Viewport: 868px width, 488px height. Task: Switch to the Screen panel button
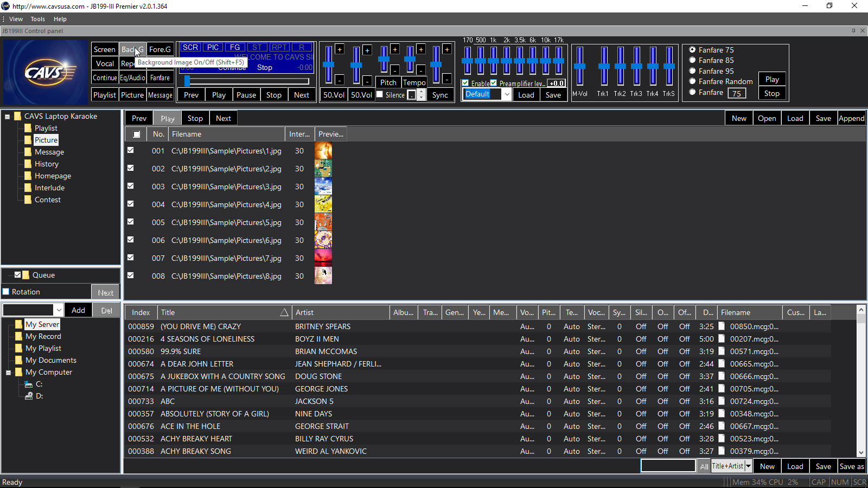click(x=104, y=49)
